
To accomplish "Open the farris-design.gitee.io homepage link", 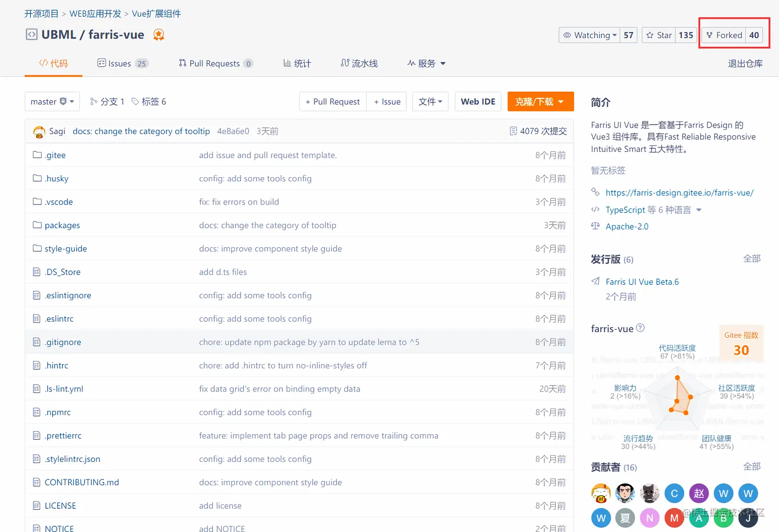I will click(680, 193).
